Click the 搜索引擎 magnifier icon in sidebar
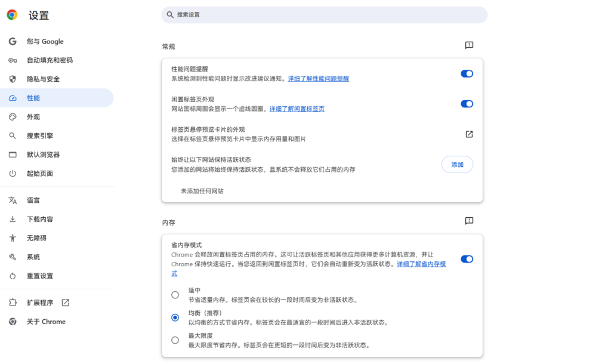Screen dimensions: 611x364 pos(13,135)
